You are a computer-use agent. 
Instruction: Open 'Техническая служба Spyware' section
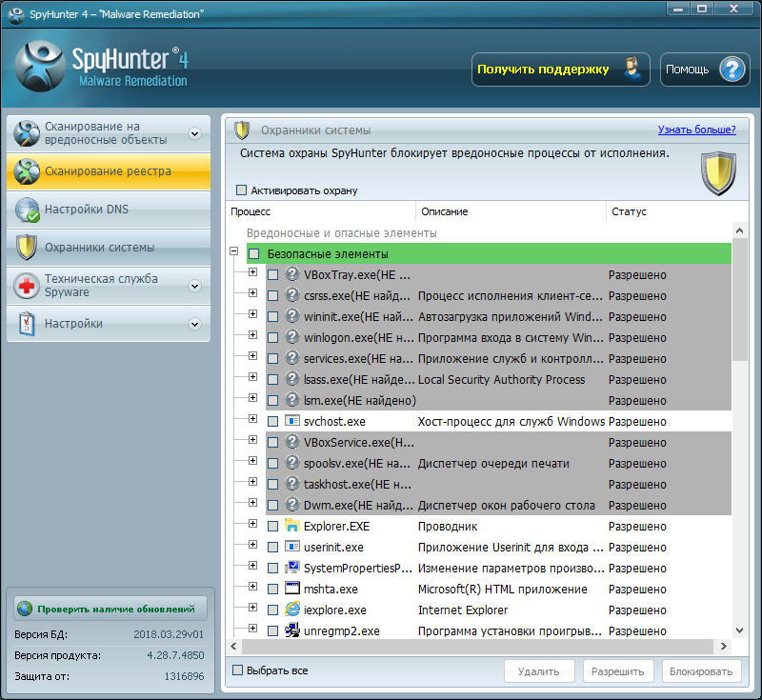click(109, 286)
